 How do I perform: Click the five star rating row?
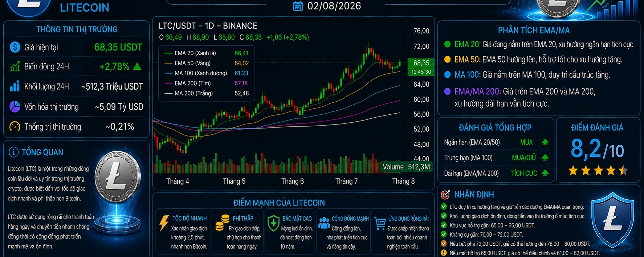598,170
